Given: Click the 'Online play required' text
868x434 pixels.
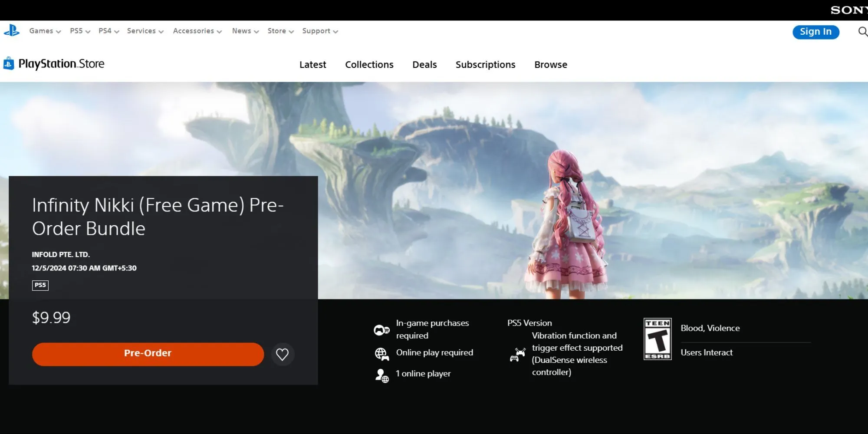Looking at the screenshot, I should [434, 352].
